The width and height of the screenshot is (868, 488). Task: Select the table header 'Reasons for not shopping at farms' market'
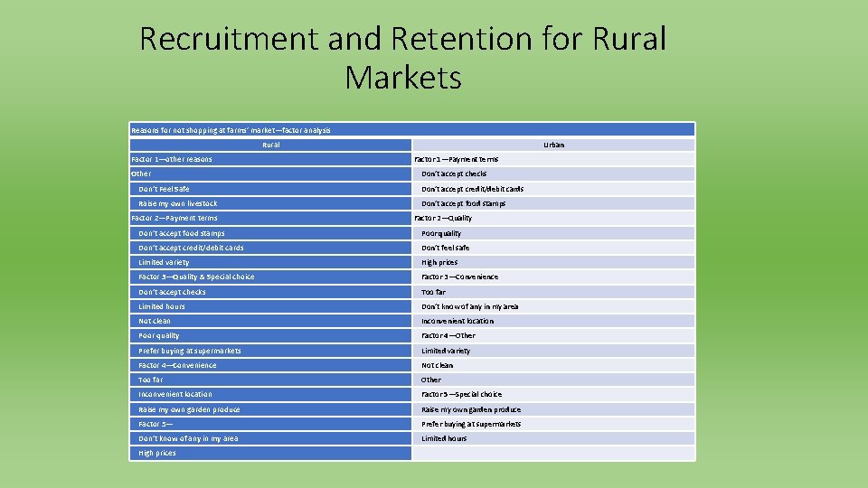point(412,130)
